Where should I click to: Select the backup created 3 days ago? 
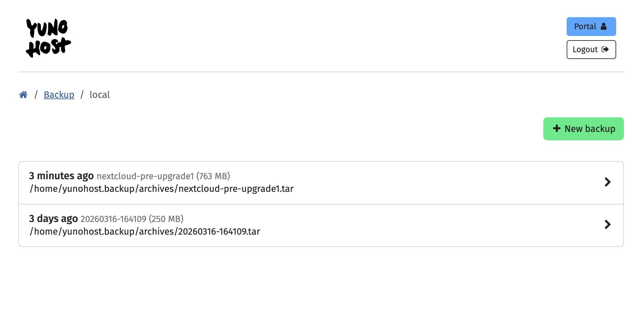pos(322,225)
